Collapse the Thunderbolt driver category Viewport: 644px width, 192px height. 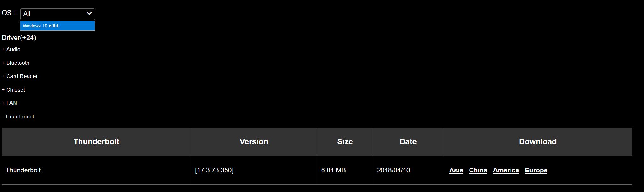[x=18, y=117]
